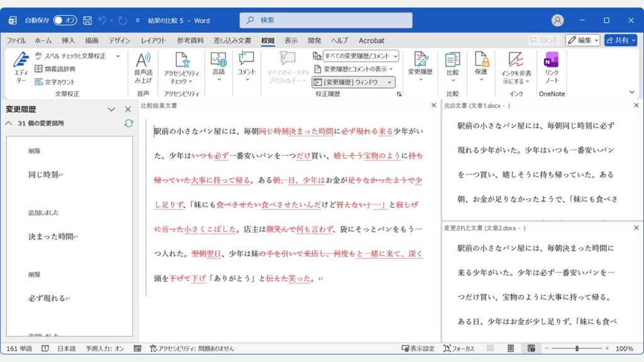Image resolution: width=644 pixels, height=362 pixels.
Task: Insert a new コメント
Action: [246, 63]
